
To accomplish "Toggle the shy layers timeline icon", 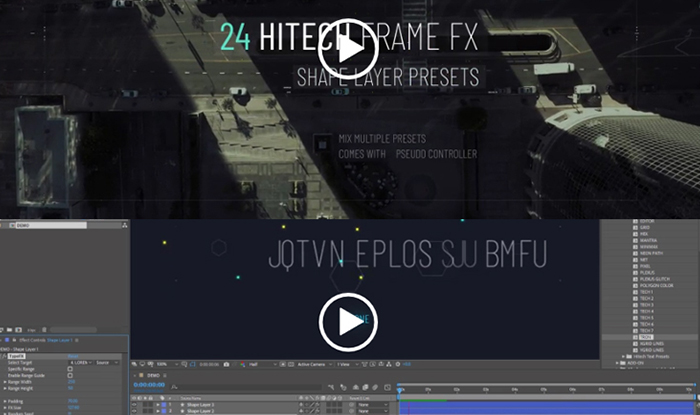I will [356, 387].
